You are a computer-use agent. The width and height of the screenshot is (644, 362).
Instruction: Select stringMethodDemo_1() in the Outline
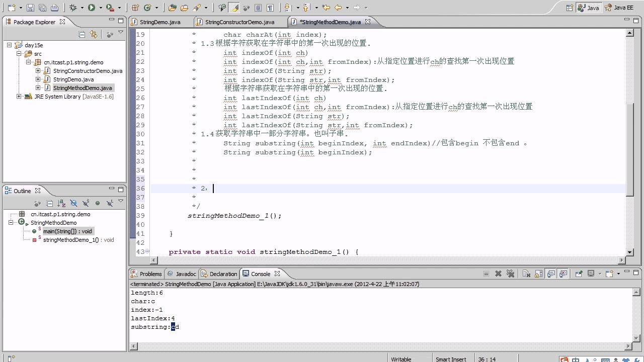[71, 240]
